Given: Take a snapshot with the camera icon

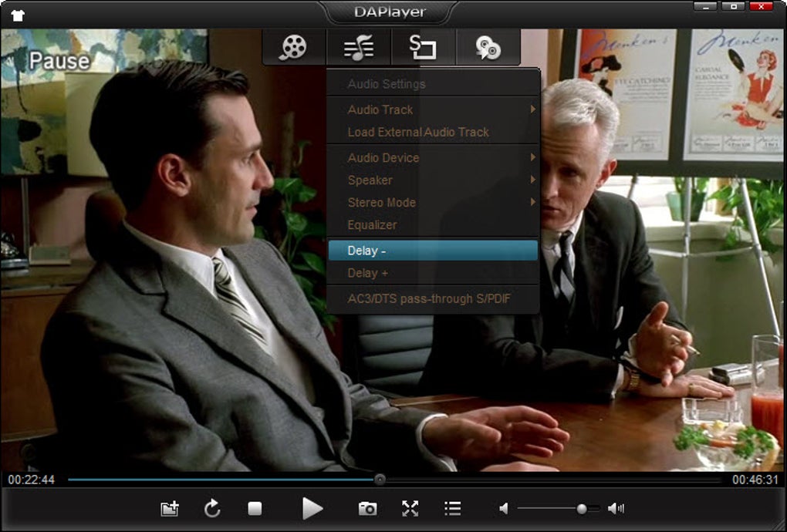Looking at the screenshot, I should (367, 509).
